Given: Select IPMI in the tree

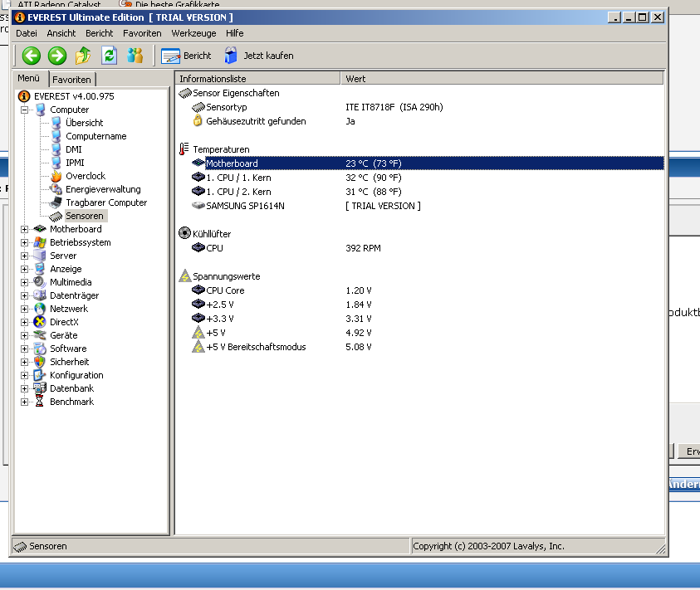Looking at the screenshot, I should [x=75, y=163].
